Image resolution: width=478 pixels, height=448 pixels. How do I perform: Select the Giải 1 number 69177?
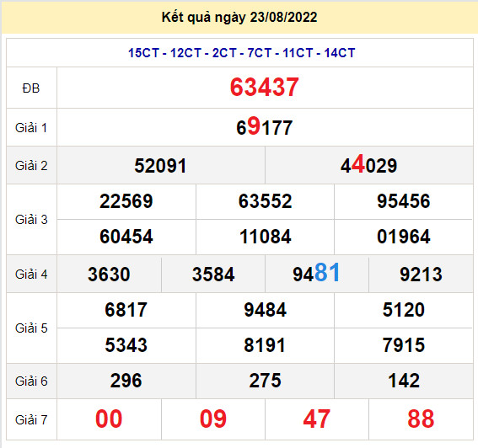(264, 127)
